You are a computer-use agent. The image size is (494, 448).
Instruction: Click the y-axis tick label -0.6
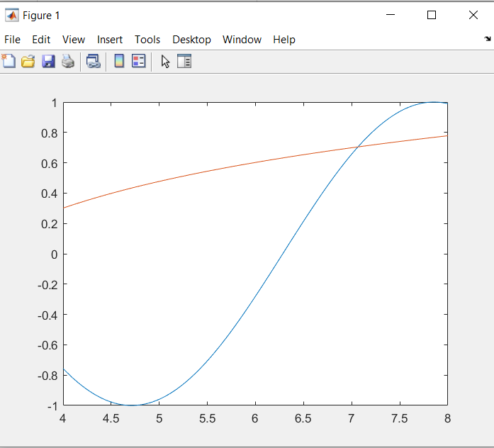tap(47, 345)
